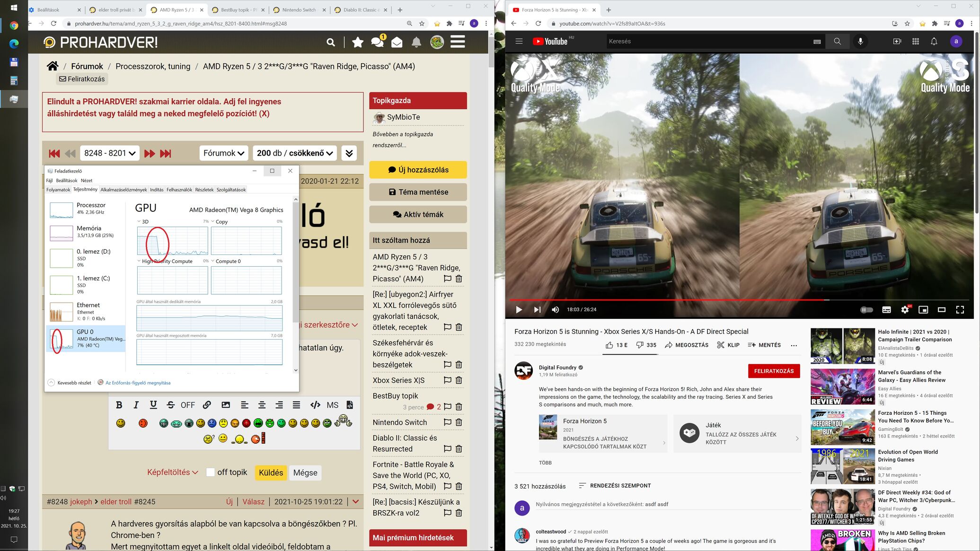Open the 8248 - 8201 page range dropdown

(x=109, y=153)
